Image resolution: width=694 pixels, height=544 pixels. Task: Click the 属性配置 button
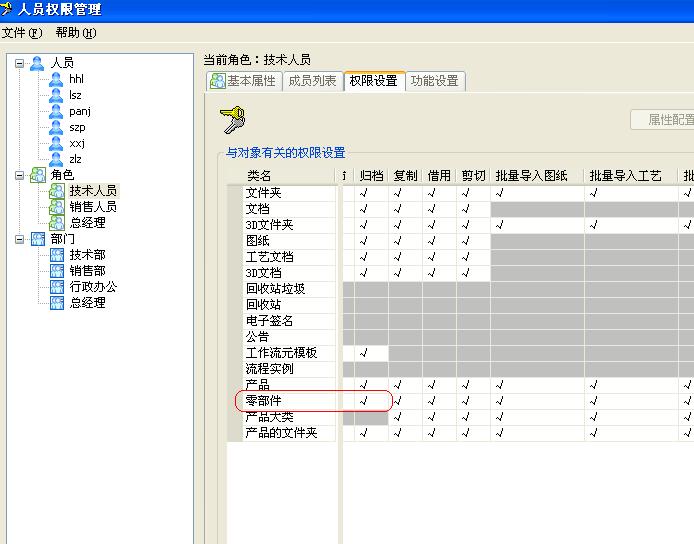click(664, 119)
